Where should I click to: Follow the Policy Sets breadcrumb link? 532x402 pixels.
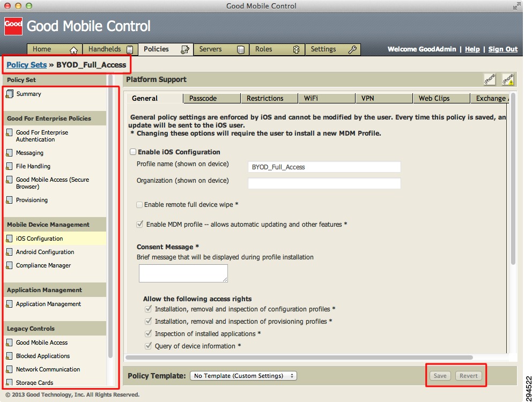[x=26, y=65]
